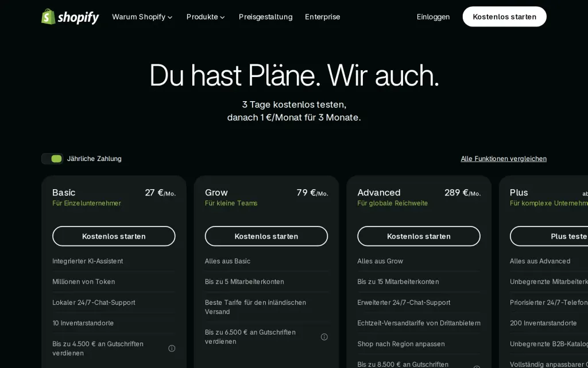Viewport: 588px width, 368px height.
Task: Click '10 Inventarstandorte' feature
Action: coord(83,323)
